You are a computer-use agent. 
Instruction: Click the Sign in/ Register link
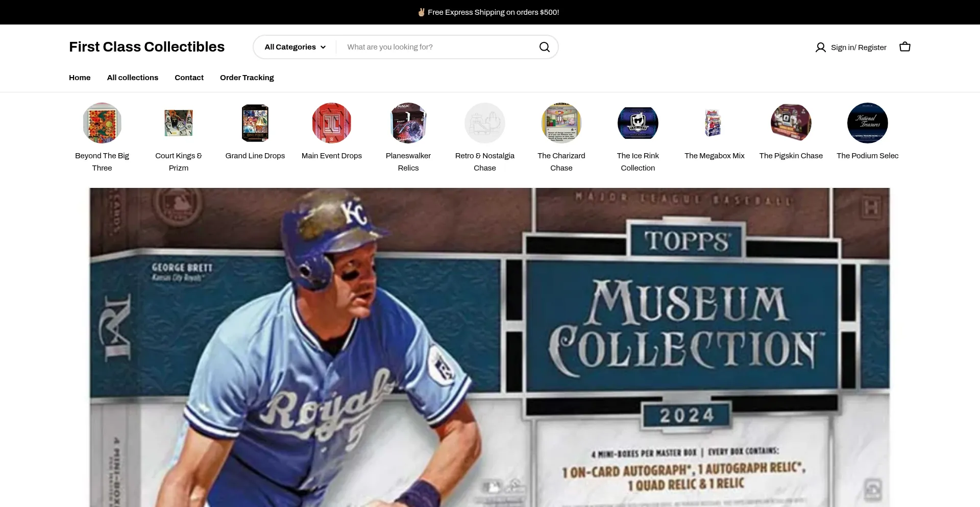859,47
